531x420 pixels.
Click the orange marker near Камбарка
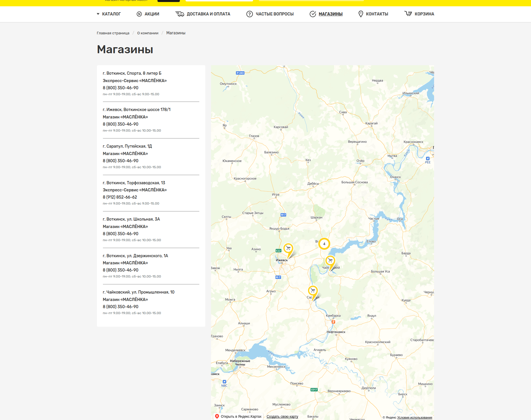[333, 322]
